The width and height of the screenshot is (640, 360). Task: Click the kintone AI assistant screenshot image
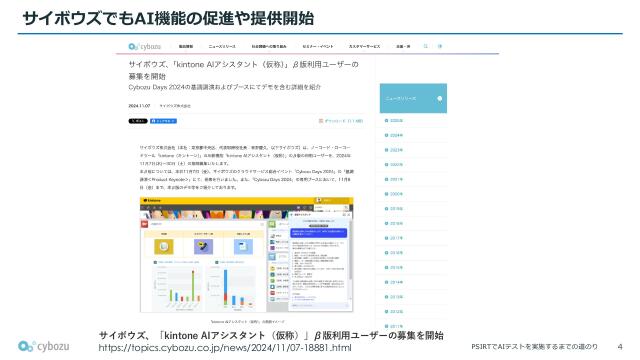click(x=247, y=255)
